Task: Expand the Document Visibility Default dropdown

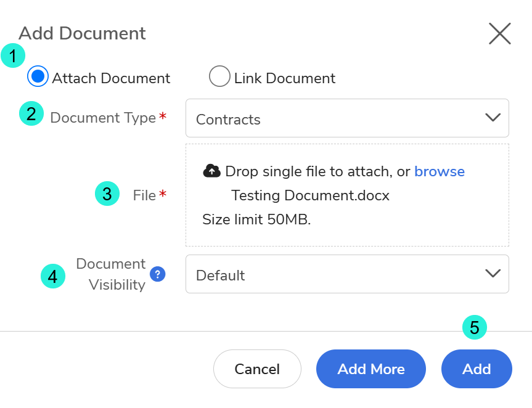Action: click(x=347, y=274)
